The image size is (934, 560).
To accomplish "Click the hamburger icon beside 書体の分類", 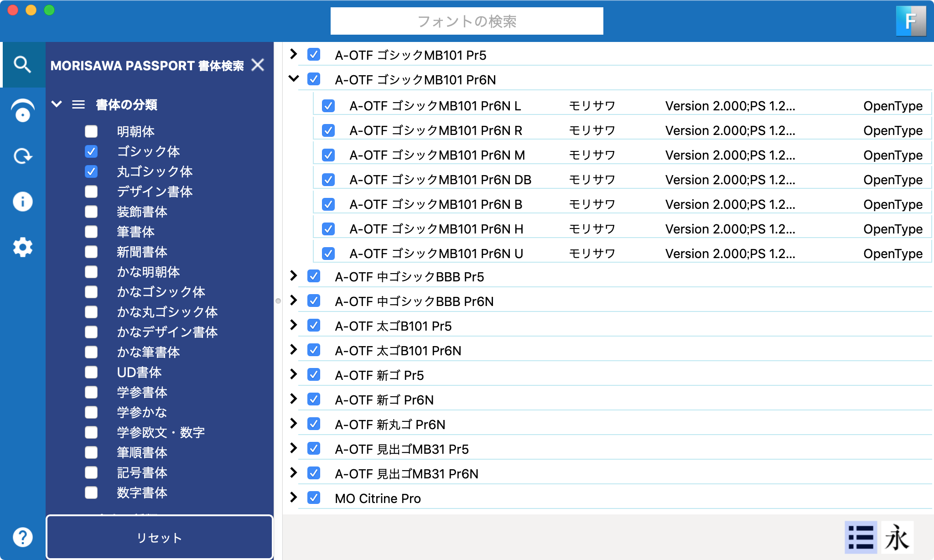I will (78, 104).
